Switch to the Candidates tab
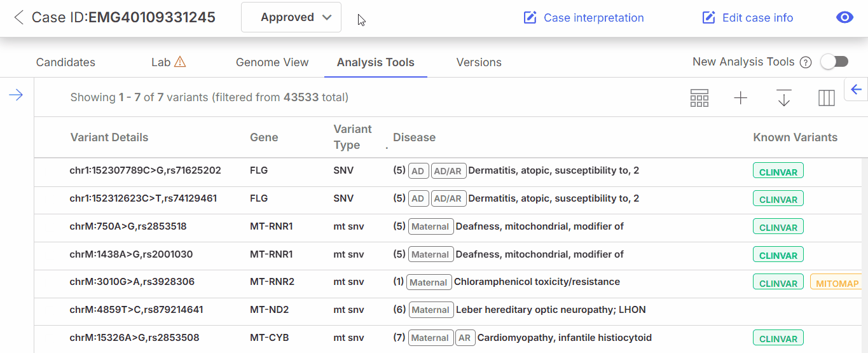Viewport: 868px width, 353px height. [x=65, y=62]
